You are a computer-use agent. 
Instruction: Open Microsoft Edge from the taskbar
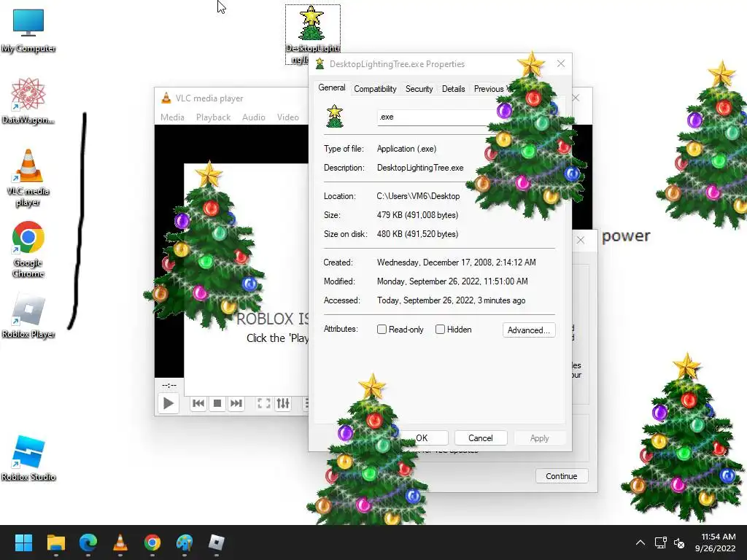coord(88,542)
